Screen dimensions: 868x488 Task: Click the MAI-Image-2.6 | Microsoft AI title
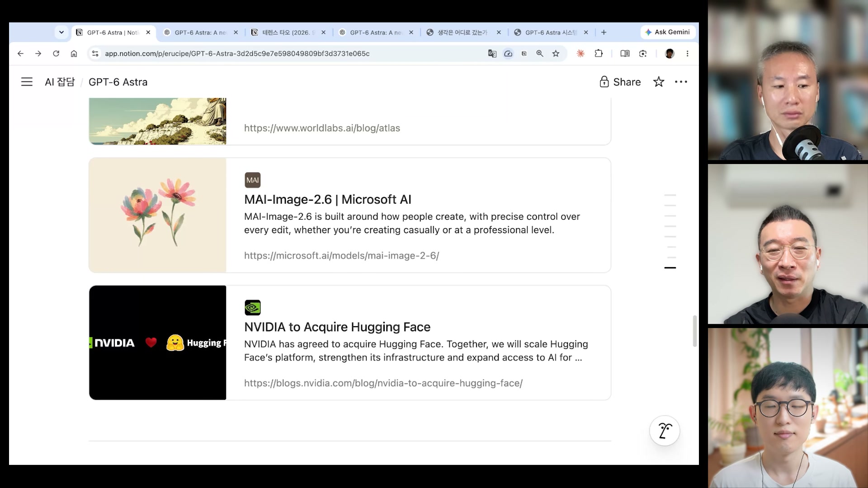[328, 199]
